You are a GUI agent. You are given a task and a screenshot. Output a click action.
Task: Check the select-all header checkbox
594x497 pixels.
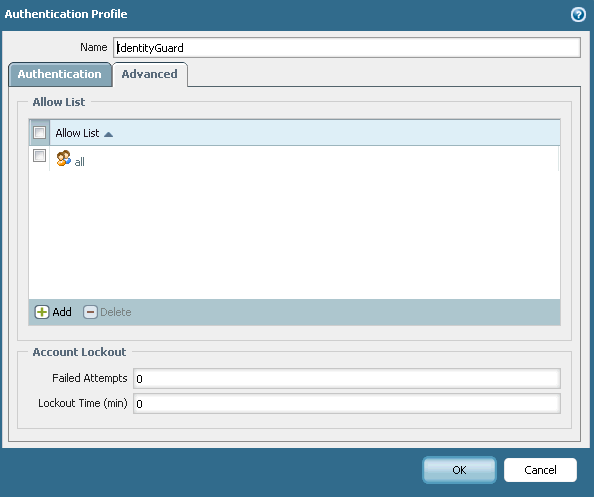coord(39,133)
